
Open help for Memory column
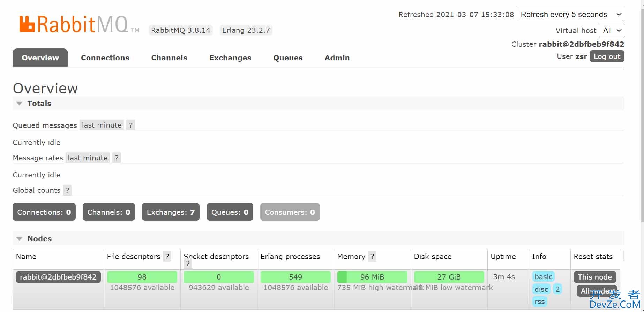[372, 257]
